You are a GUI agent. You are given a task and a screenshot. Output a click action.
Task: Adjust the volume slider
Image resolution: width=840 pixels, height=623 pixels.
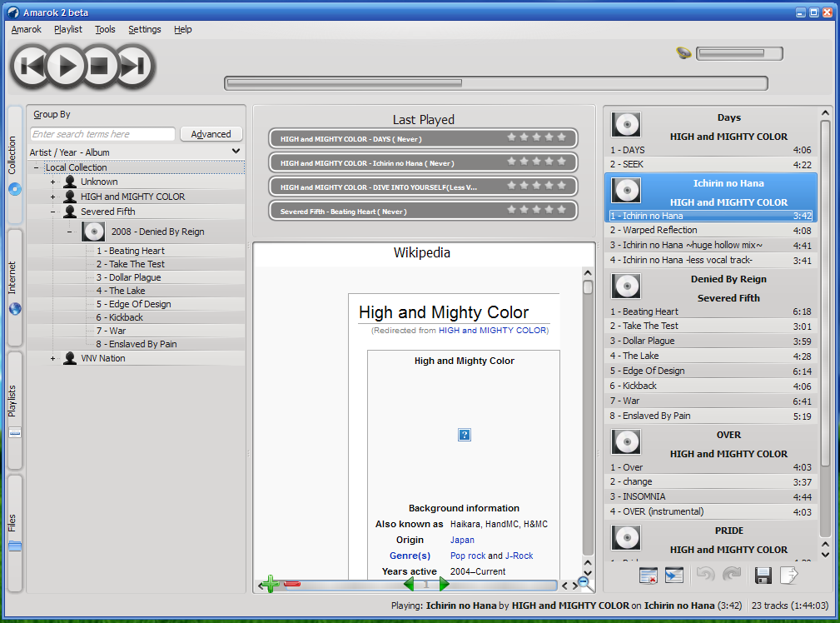coord(739,53)
